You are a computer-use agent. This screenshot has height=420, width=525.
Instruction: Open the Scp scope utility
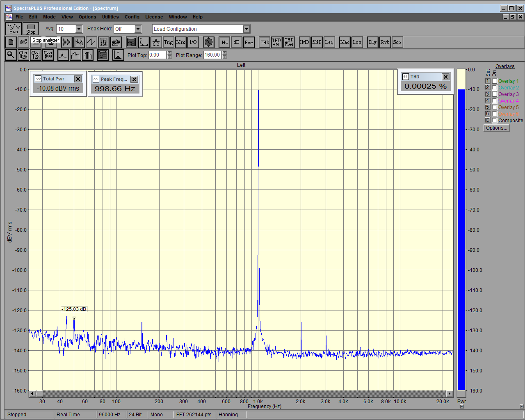[x=397, y=42]
